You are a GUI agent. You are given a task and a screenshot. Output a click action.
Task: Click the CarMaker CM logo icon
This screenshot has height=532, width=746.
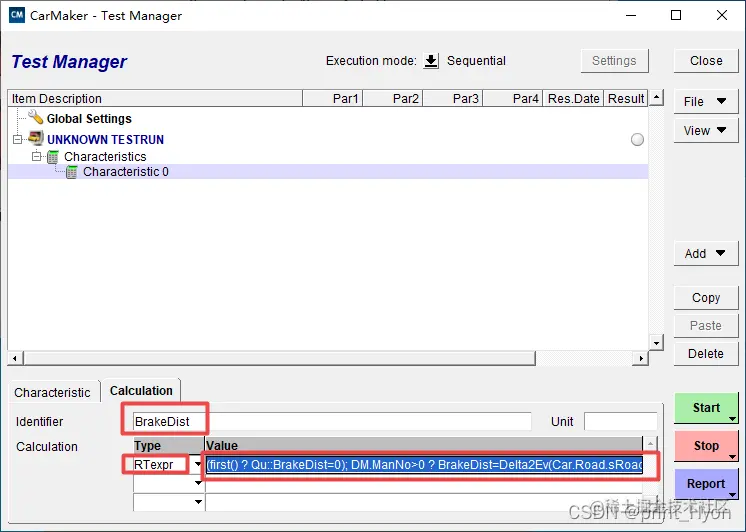point(17,15)
